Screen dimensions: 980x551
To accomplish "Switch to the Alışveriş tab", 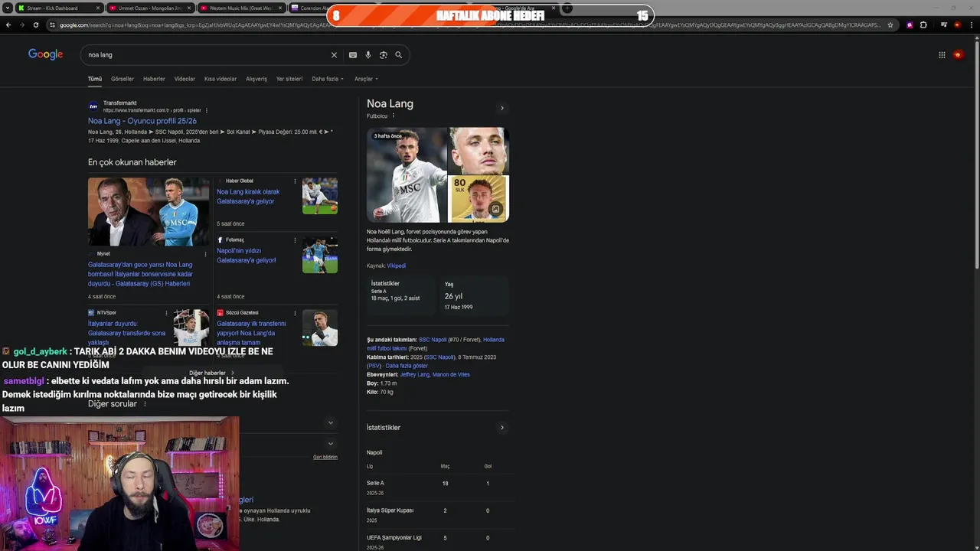I will (x=256, y=79).
